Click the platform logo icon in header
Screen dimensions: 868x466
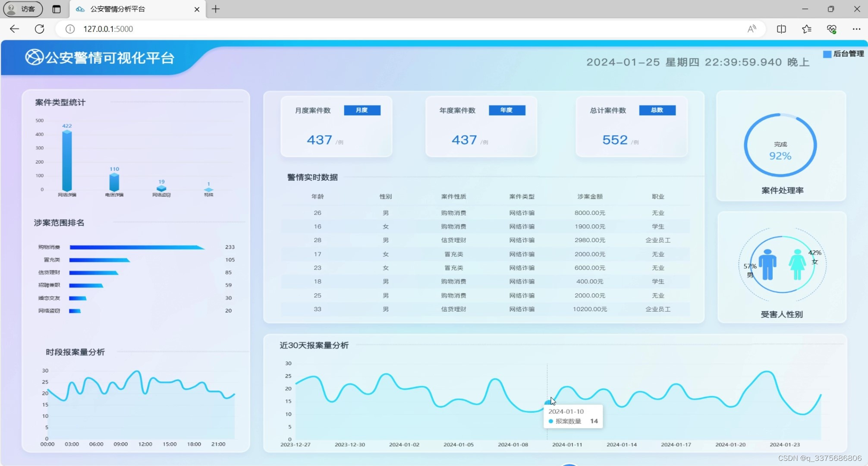pyautogui.click(x=34, y=57)
